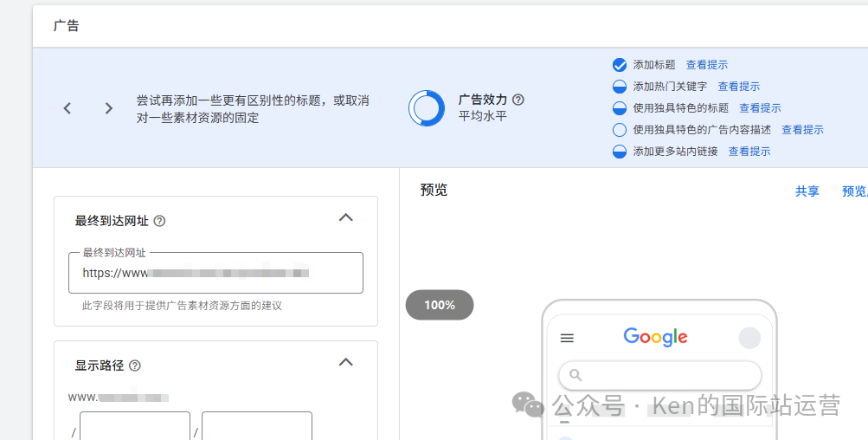
Task: Click the Google logo in phone preview
Action: pos(655,337)
